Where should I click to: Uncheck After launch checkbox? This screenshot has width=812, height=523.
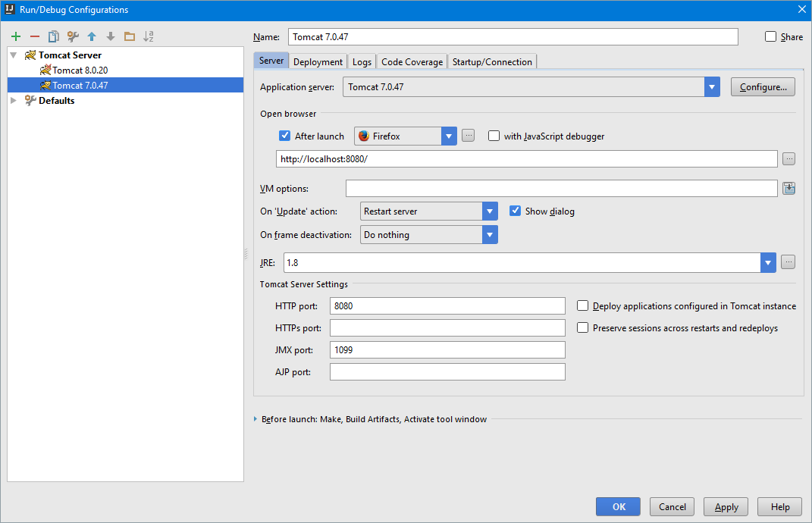[285, 136]
